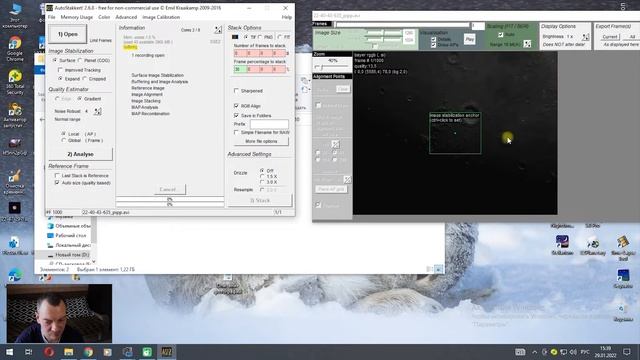The height and width of the screenshot is (360, 640).
Task: Open the Image Calibration menu
Action: pyautogui.click(x=161, y=17)
